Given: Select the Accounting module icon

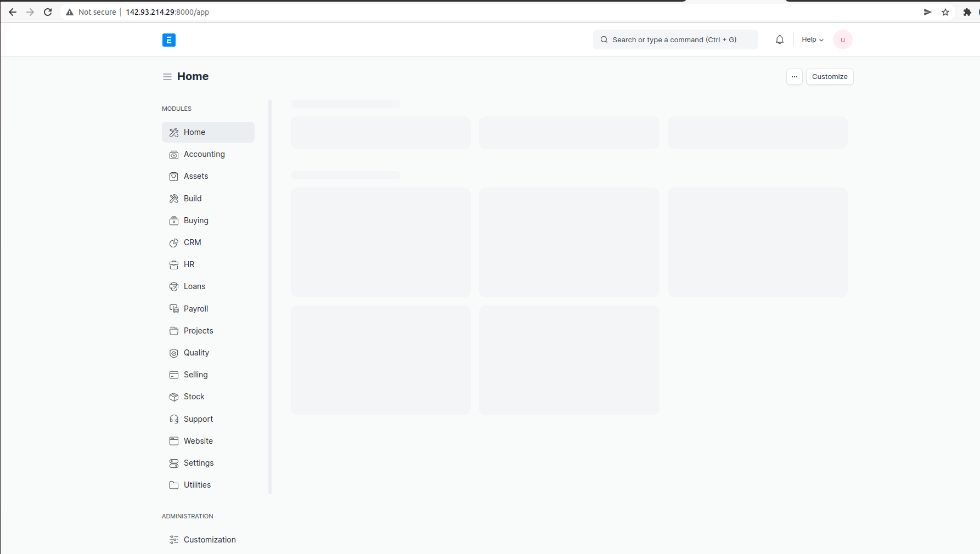Looking at the screenshot, I should coord(174,154).
